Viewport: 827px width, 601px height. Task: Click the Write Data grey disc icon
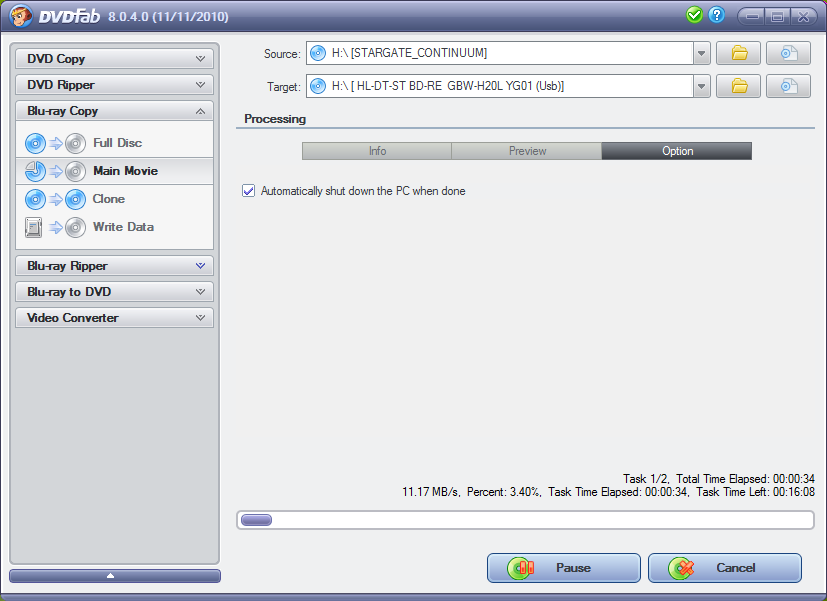coord(75,227)
